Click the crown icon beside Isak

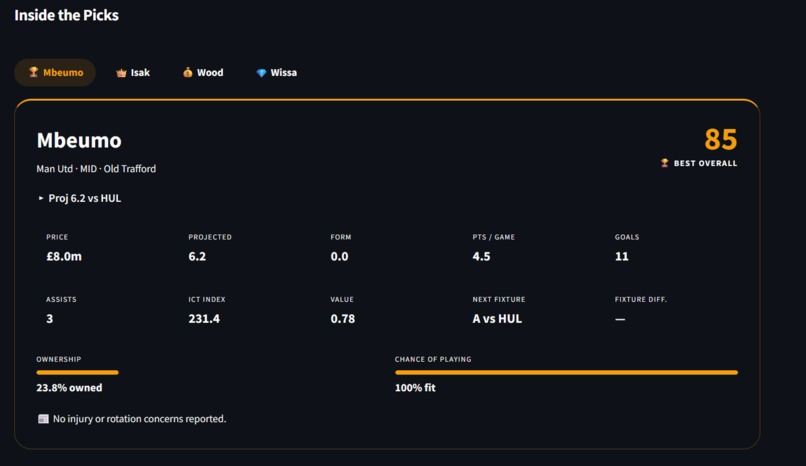coord(121,73)
